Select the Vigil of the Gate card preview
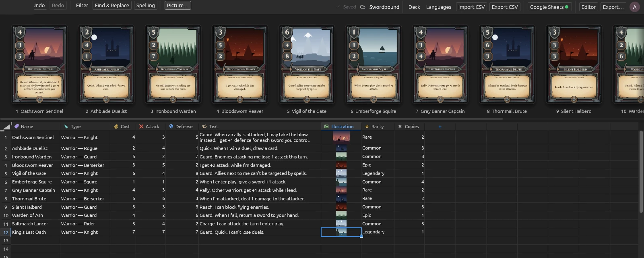The height and width of the screenshot is (258, 644). point(307,64)
